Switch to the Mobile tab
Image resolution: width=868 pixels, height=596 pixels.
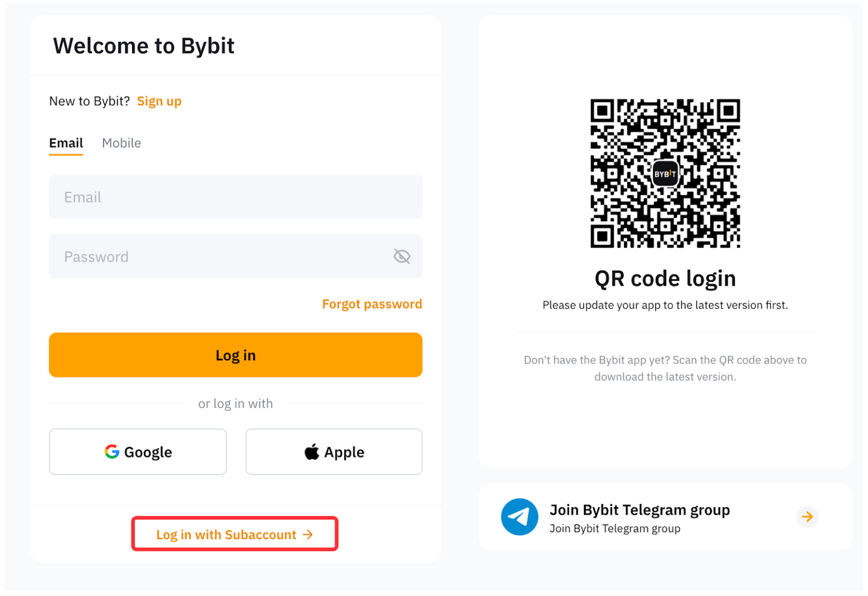121,143
